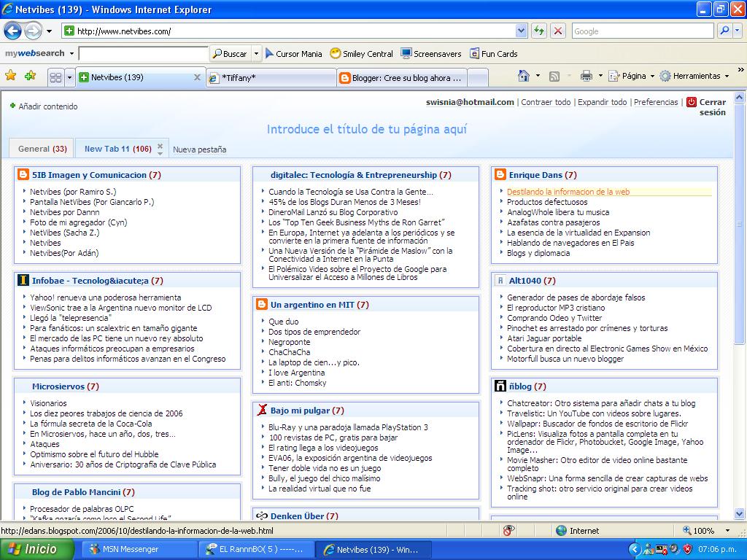Click Bajo mi pulgar widget icon
The height and width of the screenshot is (560, 747).
pyautogui.click(x=262, y=410)
